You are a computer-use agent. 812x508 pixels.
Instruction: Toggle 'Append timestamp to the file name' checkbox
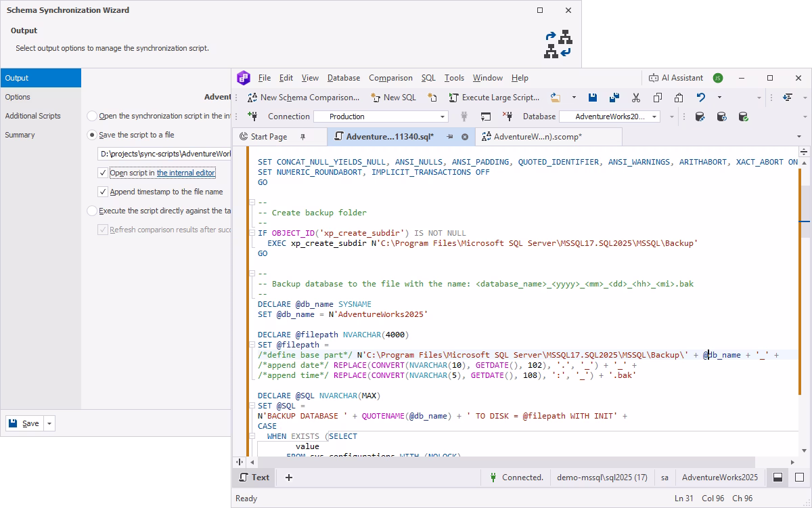tap(103, 192)
